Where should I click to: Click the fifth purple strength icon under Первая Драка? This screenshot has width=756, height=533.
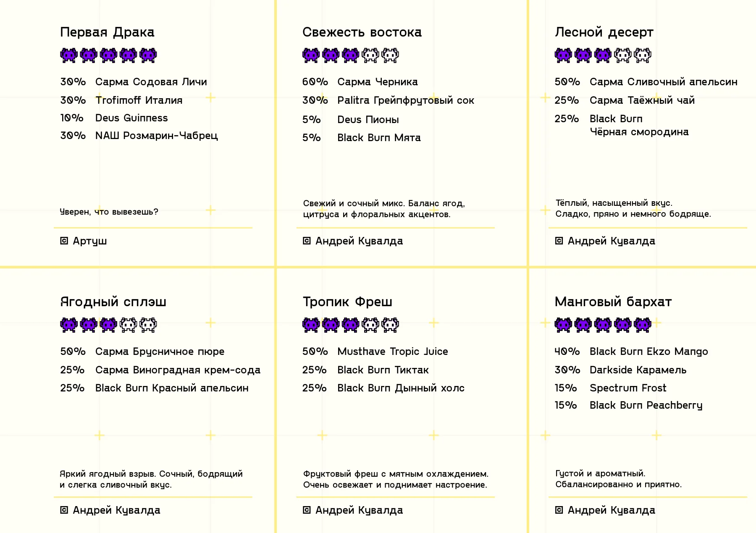148,55
